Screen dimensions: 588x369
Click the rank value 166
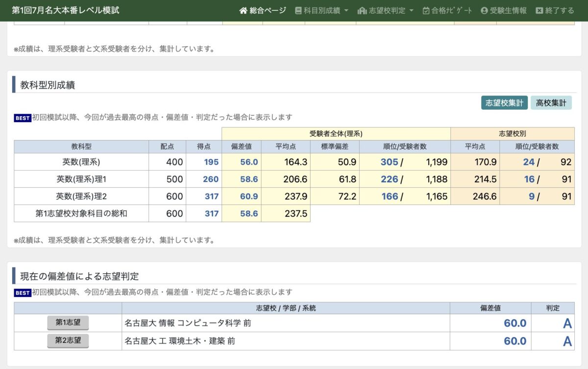(x=389, y=197)
